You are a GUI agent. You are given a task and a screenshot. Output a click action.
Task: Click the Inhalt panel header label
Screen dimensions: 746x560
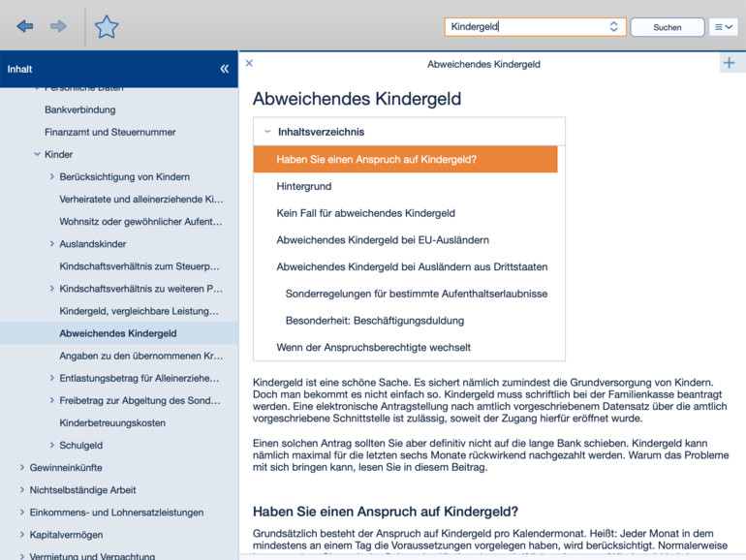19,69
